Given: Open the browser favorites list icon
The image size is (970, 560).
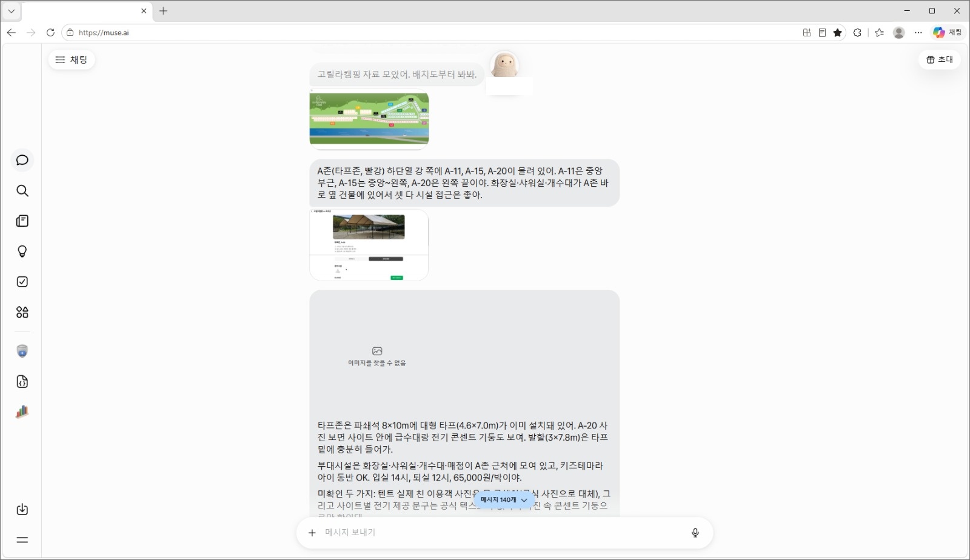Looking at the screenshot, I should pos(880,33).
